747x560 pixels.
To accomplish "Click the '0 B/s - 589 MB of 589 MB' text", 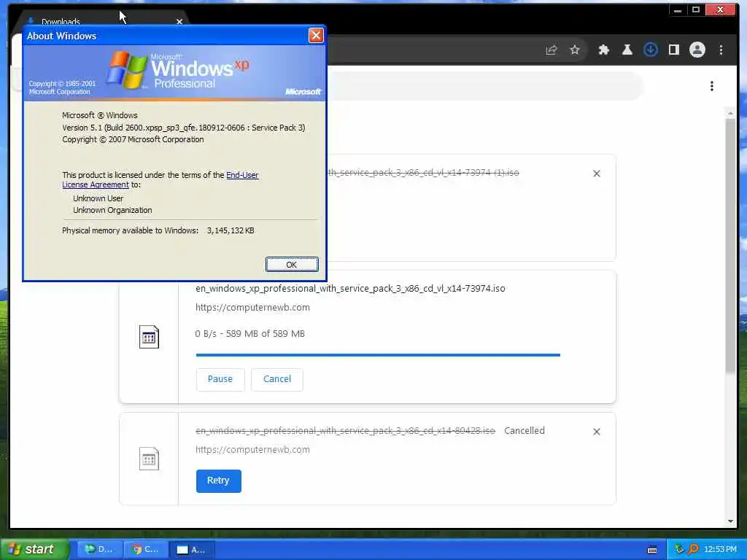I will (249, 334).
